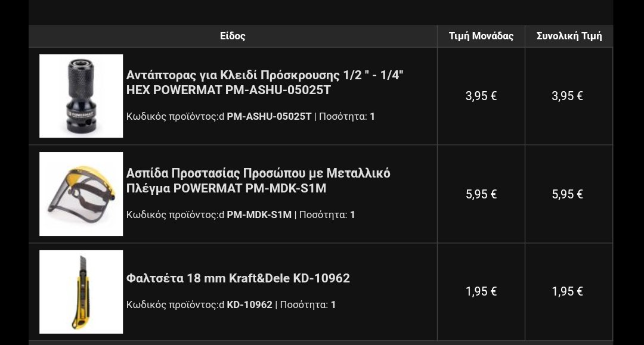This screenshot has width=644, height=345.
Task: Click the 3,95 € total price
Action: click(x=567, y=96)
